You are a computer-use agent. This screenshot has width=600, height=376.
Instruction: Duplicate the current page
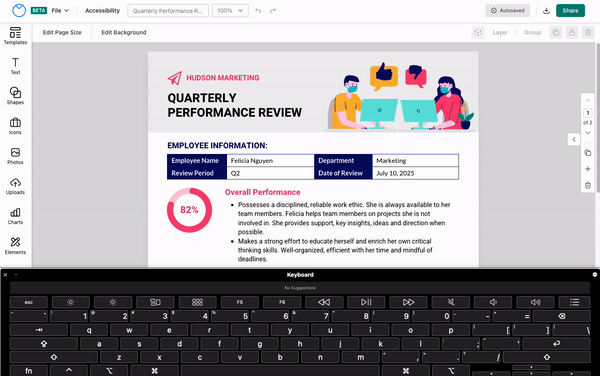tap(588, 153)
